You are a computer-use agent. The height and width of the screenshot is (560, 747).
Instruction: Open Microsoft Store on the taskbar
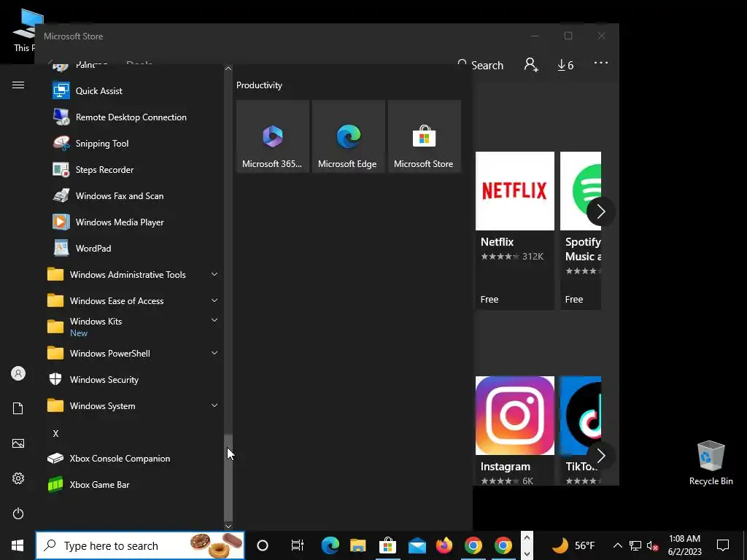coord(388,545)
